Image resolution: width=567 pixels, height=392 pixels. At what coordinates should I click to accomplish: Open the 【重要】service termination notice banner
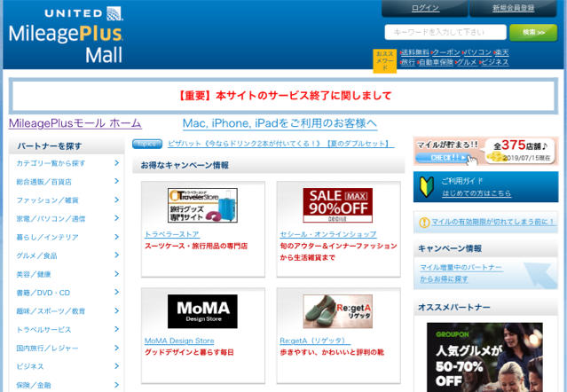pyautogui.click(x=284, y=96)
